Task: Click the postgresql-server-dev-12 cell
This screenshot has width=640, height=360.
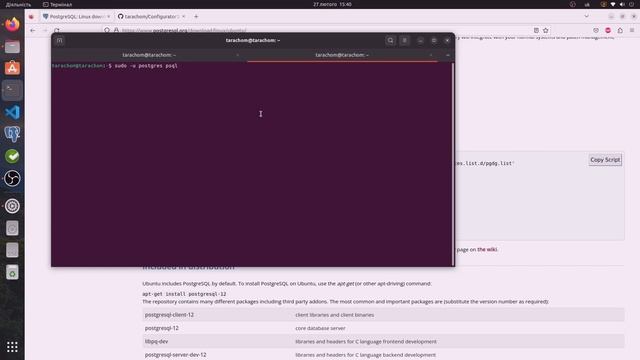Action: pos(176,355)
